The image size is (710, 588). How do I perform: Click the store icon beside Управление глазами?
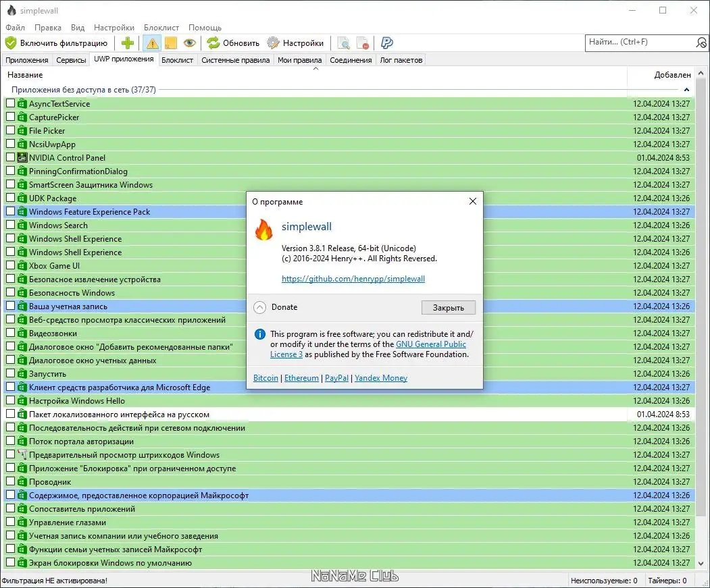pyautogui.click(x=22, y=522)
